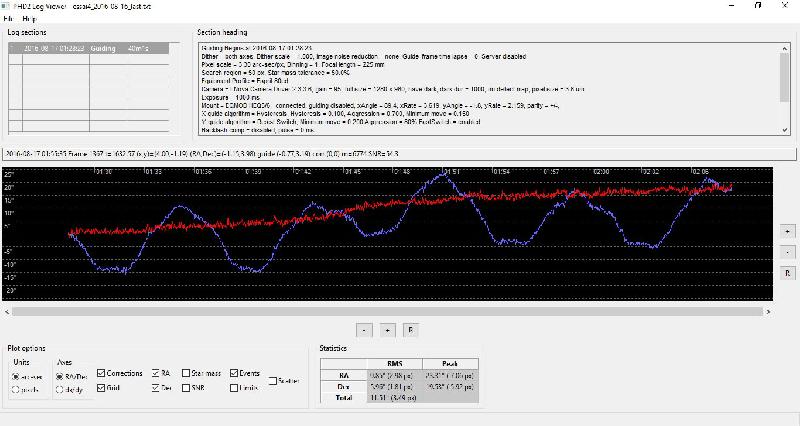
Task: Enable the SNR checkbox
Action: [x=186, y=388]
